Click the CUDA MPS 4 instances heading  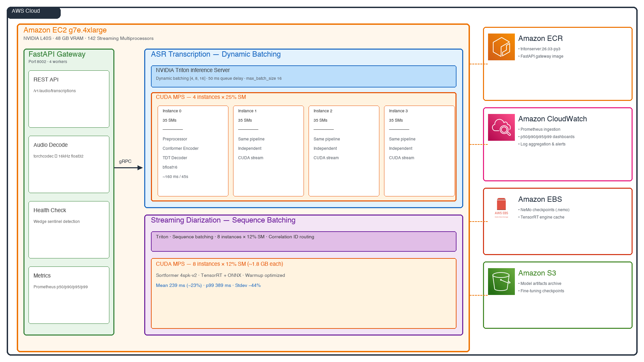click(201, 97)
